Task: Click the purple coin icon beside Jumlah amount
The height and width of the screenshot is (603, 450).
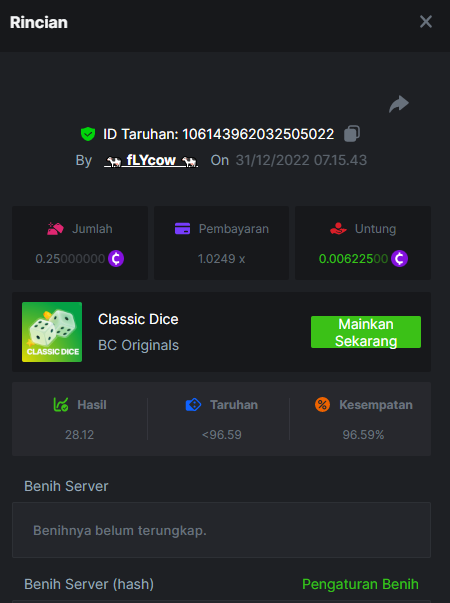Action: (x=116, y=258)
